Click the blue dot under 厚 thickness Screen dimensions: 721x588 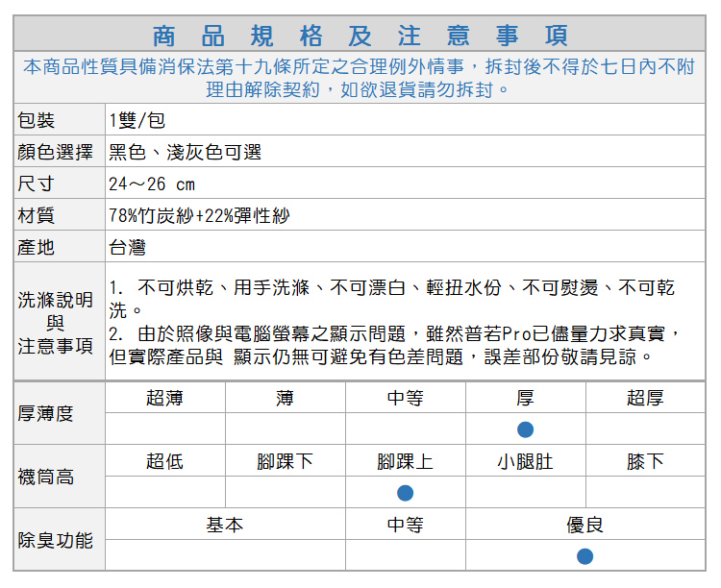[525, 429]
